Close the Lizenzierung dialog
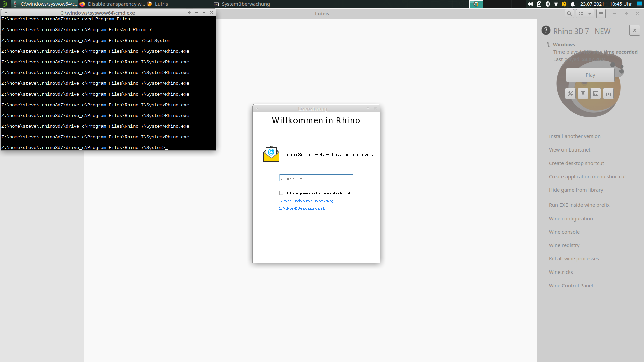Image resolution: width=644 pixels, height=362 pixels. [375, 108]
